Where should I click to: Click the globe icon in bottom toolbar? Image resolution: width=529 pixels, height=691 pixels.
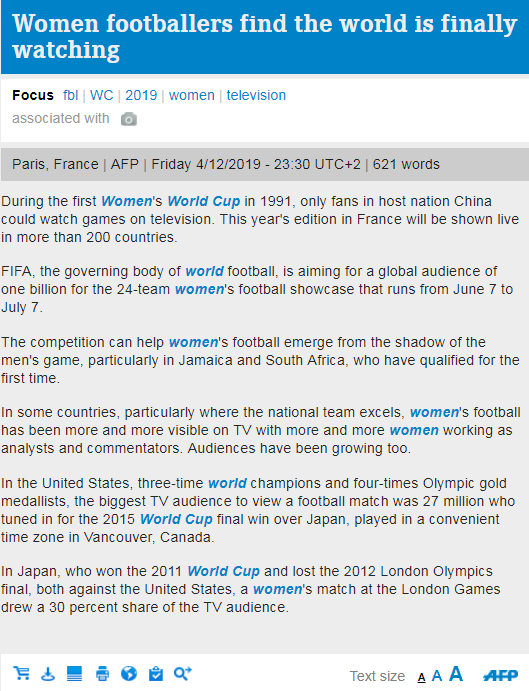coord(129,673)
